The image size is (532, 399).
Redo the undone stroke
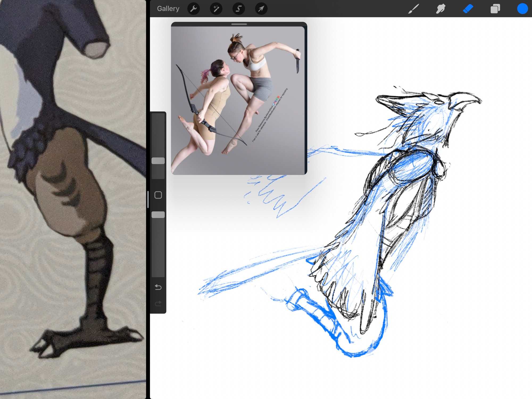click(158, 304)
